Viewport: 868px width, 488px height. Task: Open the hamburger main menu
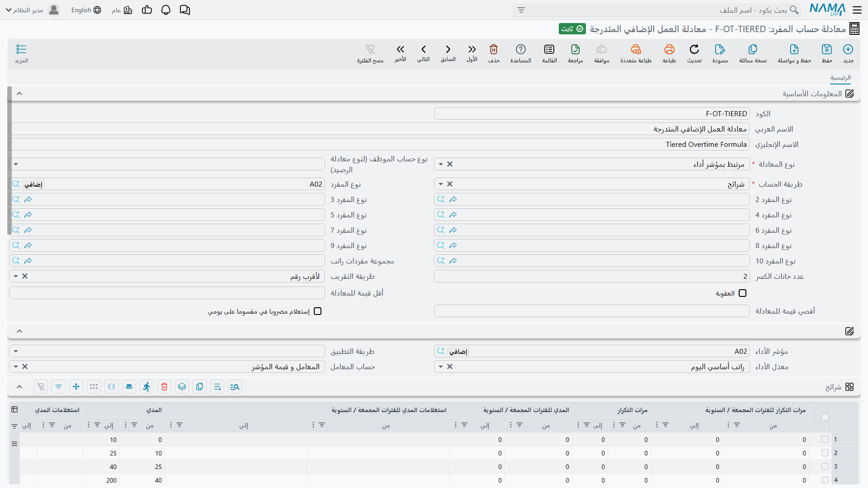(857, 10)
